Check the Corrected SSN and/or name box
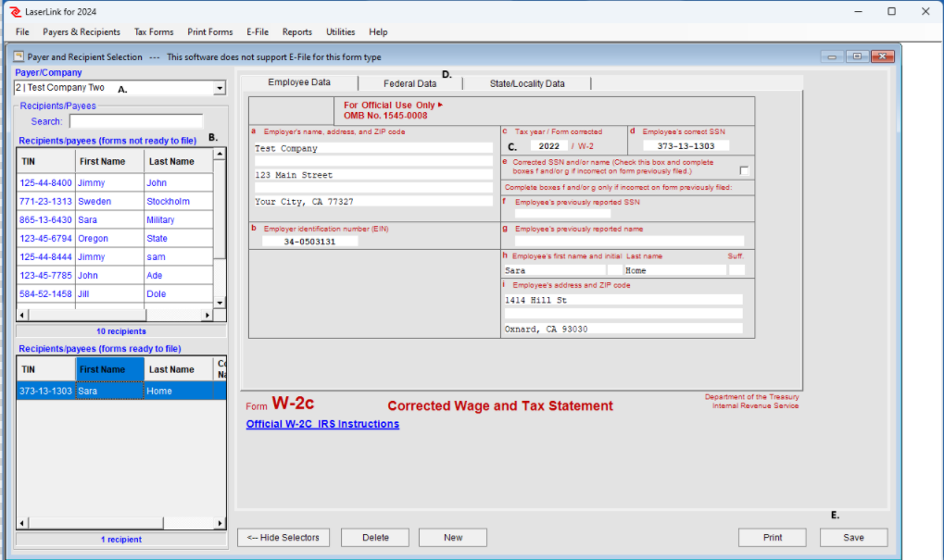944x560 pixels. coord(744,170)
